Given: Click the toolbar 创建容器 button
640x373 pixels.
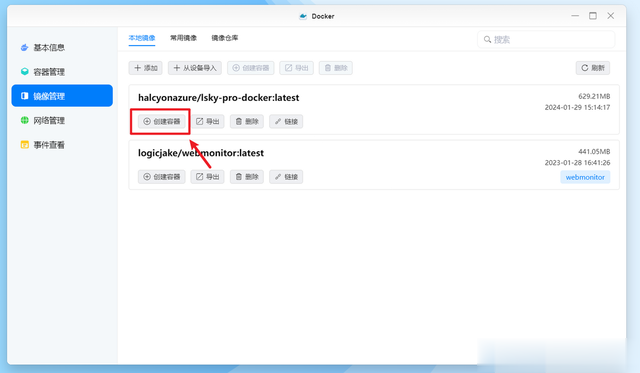Looking at the screenshot, I should click(251, 68).
